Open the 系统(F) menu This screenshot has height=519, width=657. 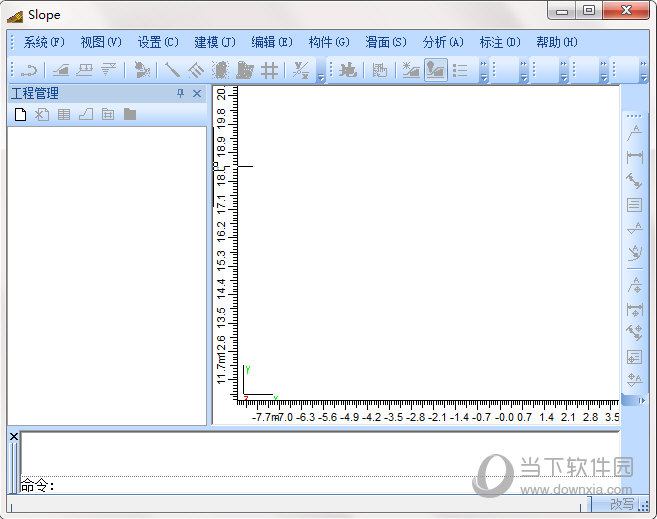pyautogui.click(x=44, y=42)
